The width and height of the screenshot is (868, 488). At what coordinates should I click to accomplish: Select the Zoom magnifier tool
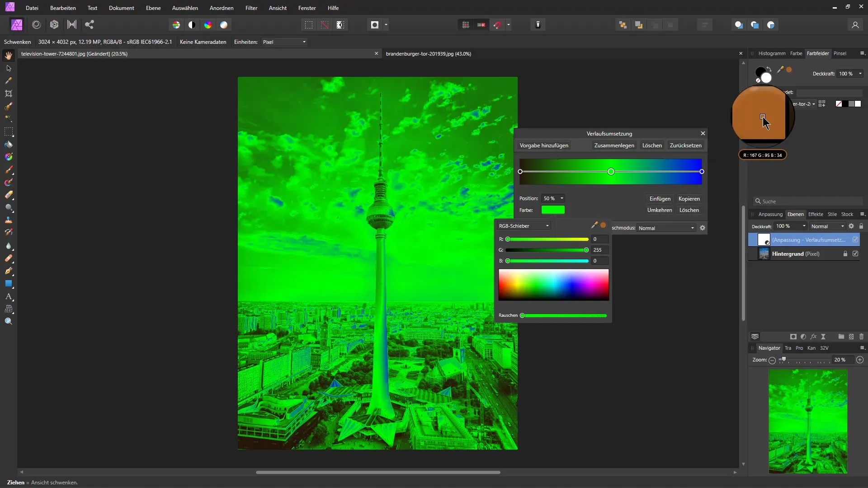[x=9, y=322]
